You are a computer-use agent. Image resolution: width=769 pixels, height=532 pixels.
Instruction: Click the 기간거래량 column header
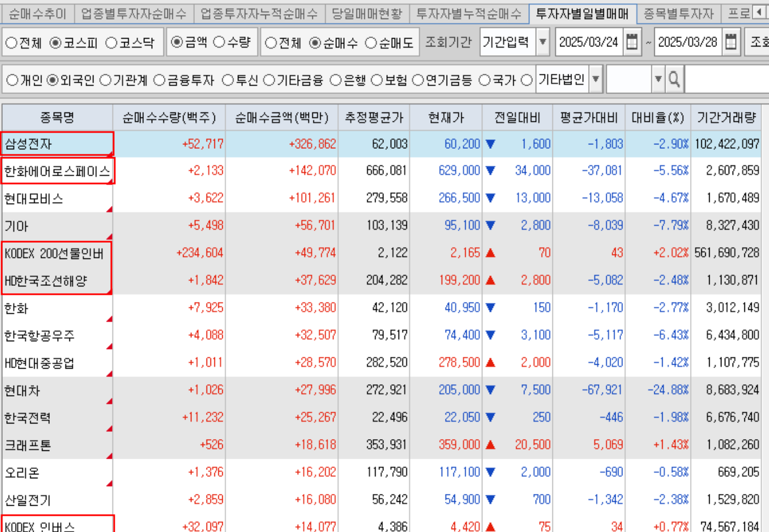tap(726, 117)
